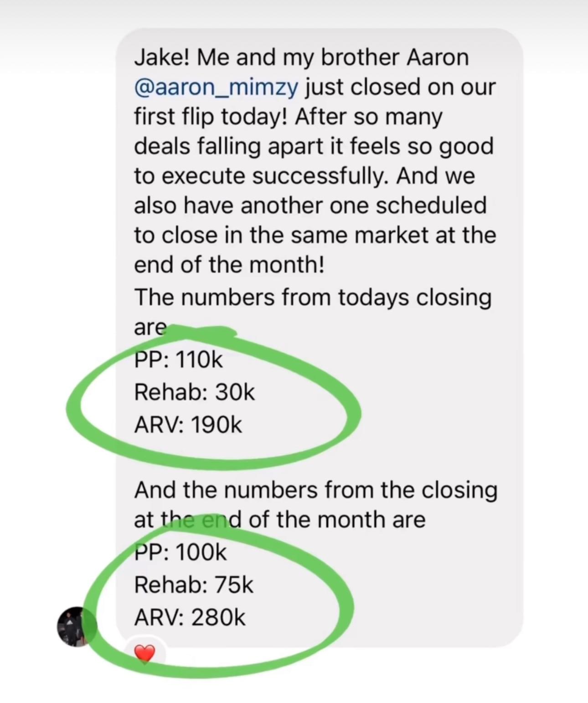Open the @aaron_mimzy mention link
Image resolution: width=588 pixels, height=703 pixels.
(x=216, y=87)
